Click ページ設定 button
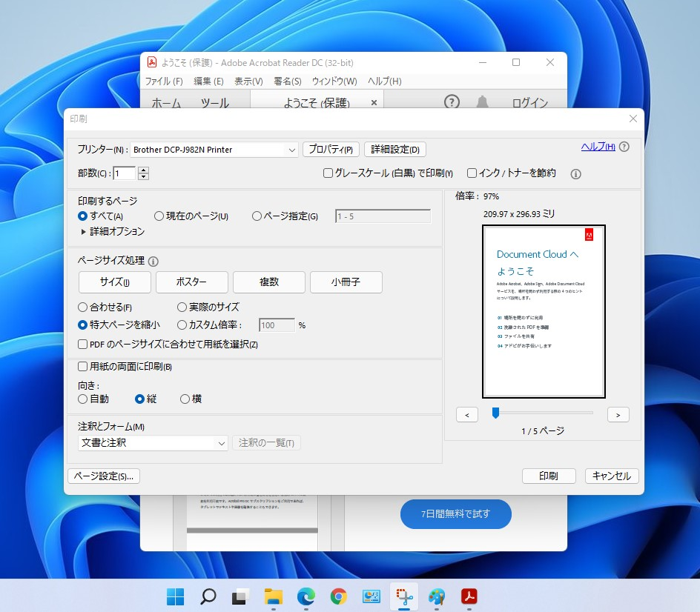Viewport: 700px width, 612px height. pyautogui.click(x=104, y=476)
